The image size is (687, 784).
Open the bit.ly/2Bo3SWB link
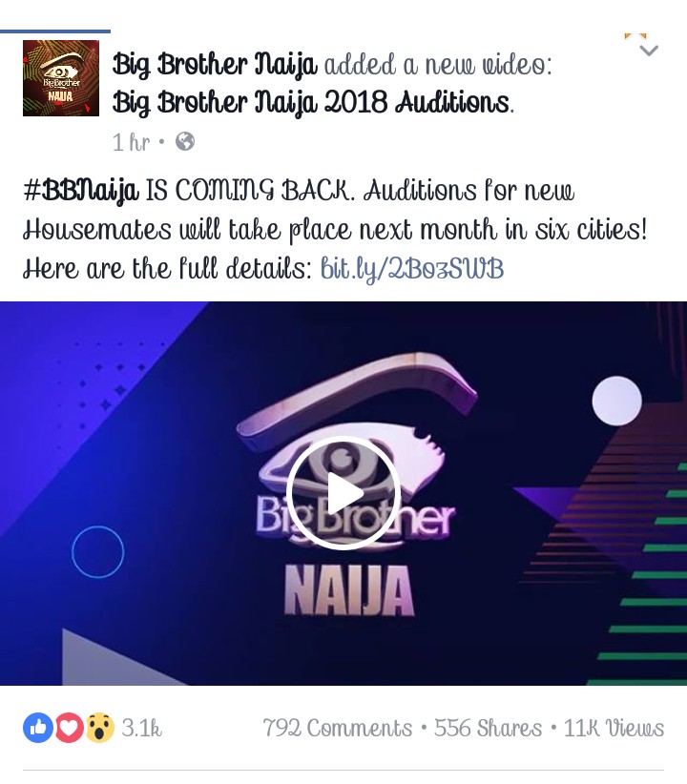pyautogui.click(x=412, y=269)
